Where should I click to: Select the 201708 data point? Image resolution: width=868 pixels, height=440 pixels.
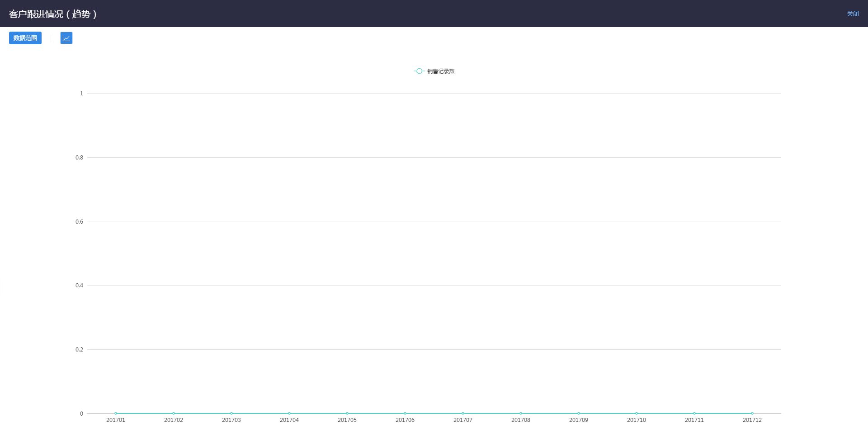(x=521, y=413)
